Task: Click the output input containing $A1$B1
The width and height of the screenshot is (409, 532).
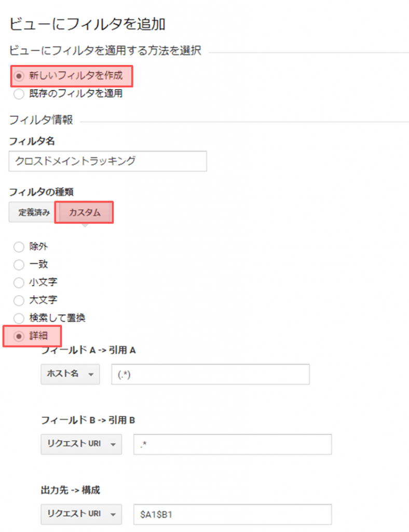Action: [x=232, y=514]
